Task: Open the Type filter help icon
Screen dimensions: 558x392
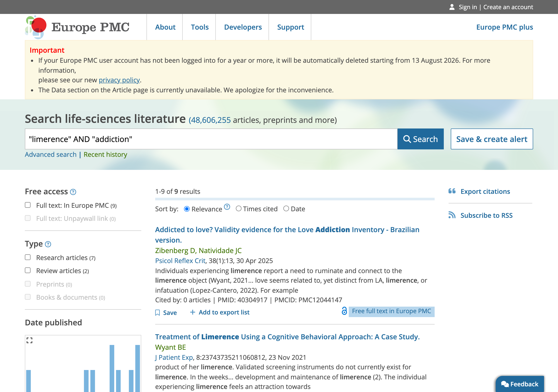Action: 48,244
